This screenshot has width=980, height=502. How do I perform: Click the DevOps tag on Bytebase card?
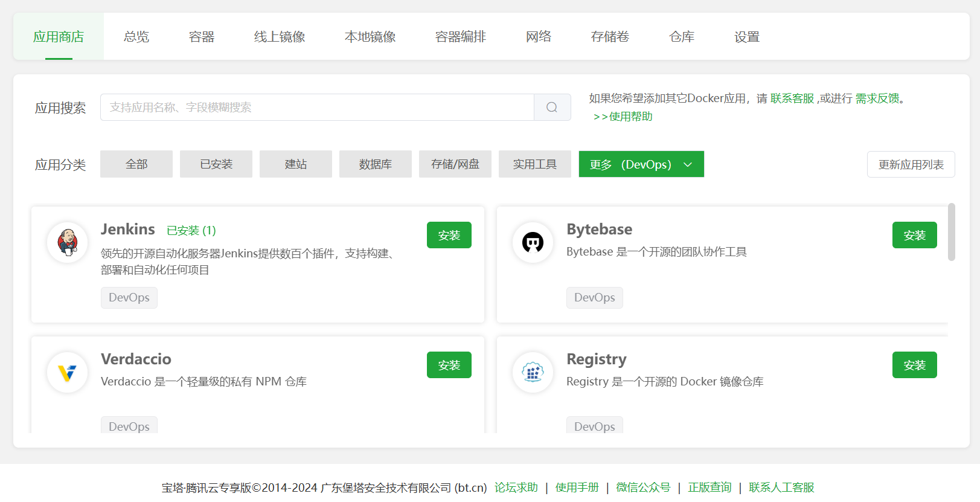pyautogui.click(x=595, y=298)
